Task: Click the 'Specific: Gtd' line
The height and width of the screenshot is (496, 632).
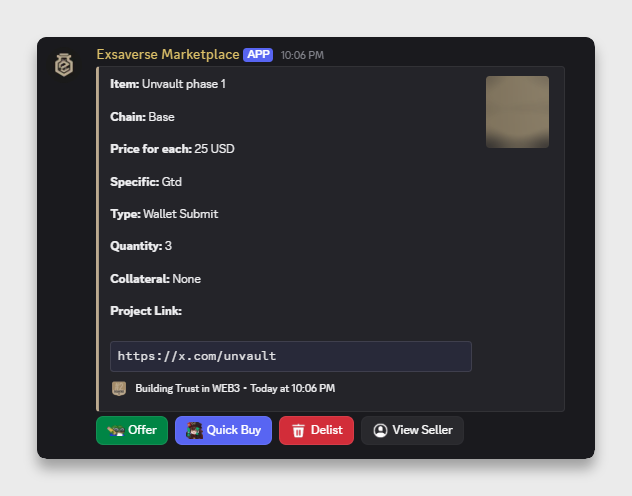Action: [146, 182]
